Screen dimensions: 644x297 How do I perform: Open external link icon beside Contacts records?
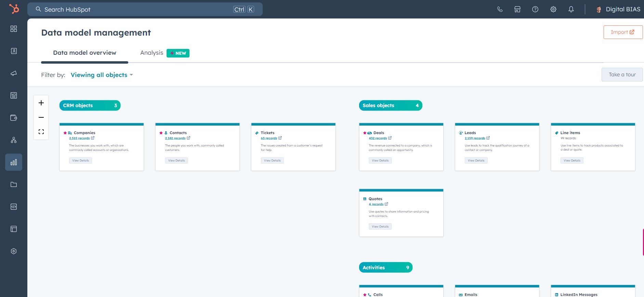click(188, 138)
